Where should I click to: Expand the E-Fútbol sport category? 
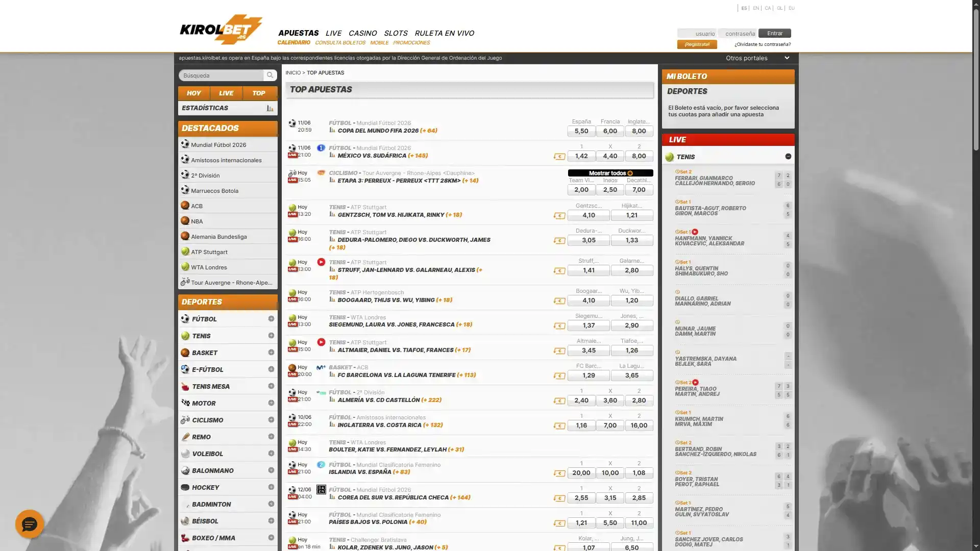click(271, 369)
